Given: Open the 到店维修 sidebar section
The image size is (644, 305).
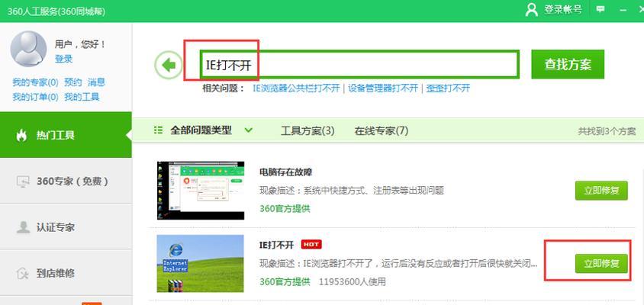Looking at the screenshot, I should [66, 273].
